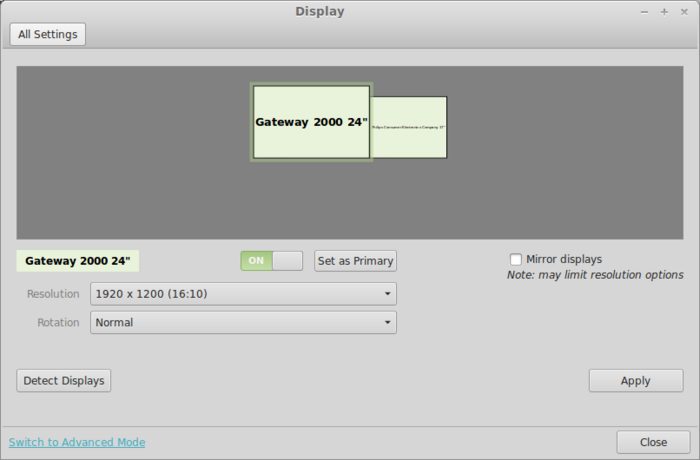Click the Gateway 2000 24" name label
This screenshot has height=460, width=700.
tap(78, 261)
